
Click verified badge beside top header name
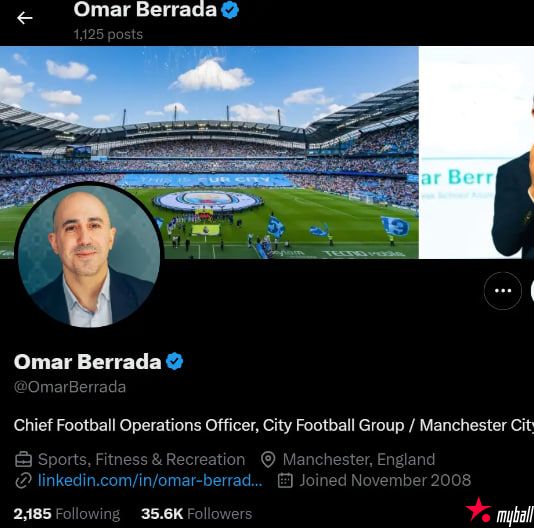230,10
